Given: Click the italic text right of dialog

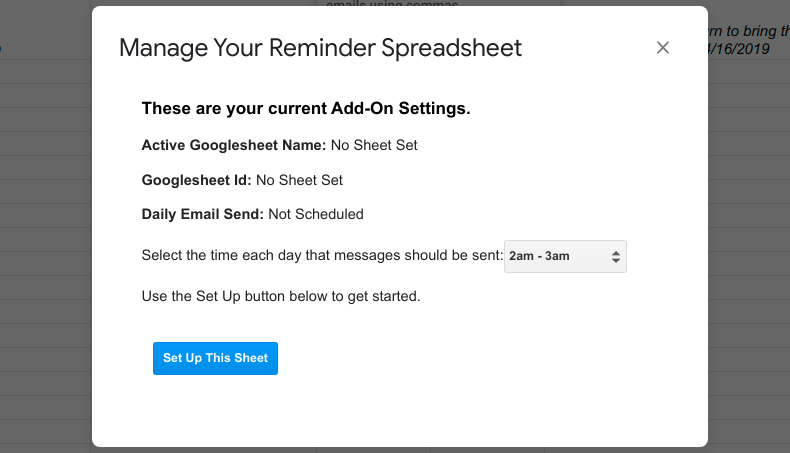Looking at the screenshot, I should click(748, 30).
